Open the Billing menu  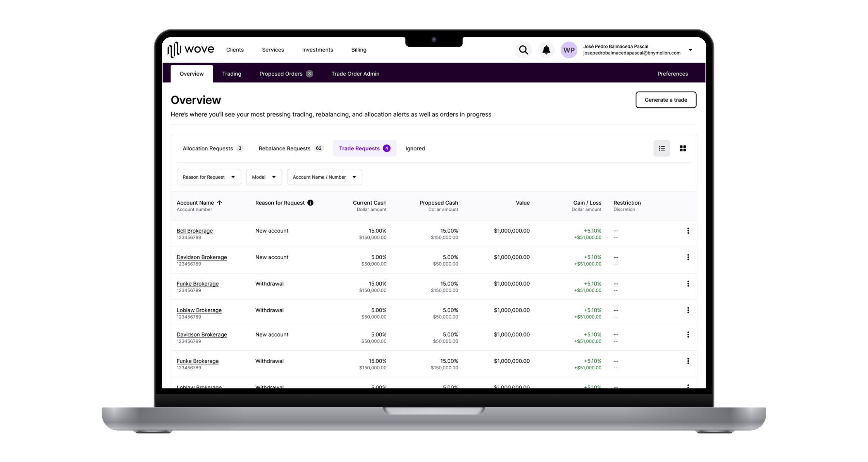pos(359,50)
